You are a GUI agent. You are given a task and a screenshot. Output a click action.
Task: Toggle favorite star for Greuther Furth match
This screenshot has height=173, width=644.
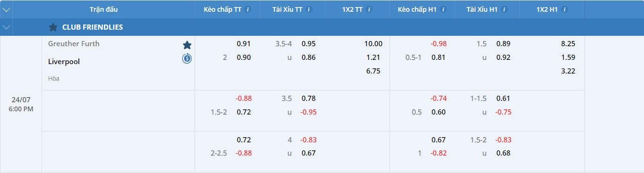click(187, 45)
